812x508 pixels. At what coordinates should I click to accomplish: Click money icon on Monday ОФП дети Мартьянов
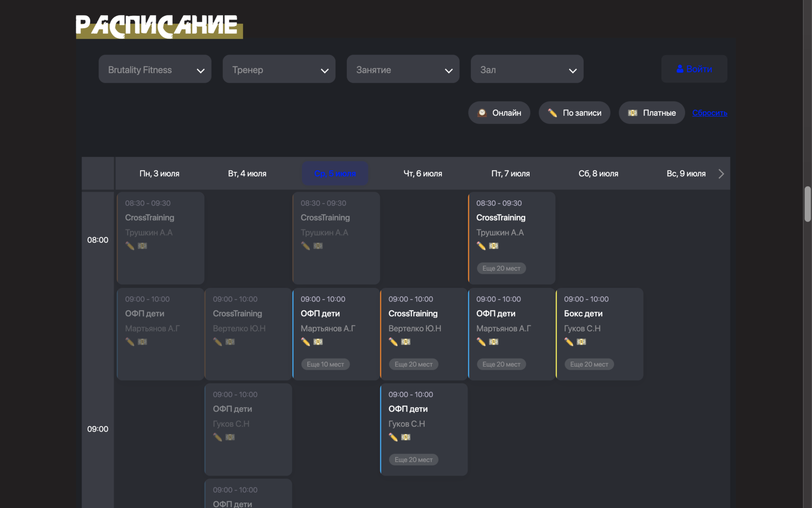pyautogui.click(x=142, y=342)
